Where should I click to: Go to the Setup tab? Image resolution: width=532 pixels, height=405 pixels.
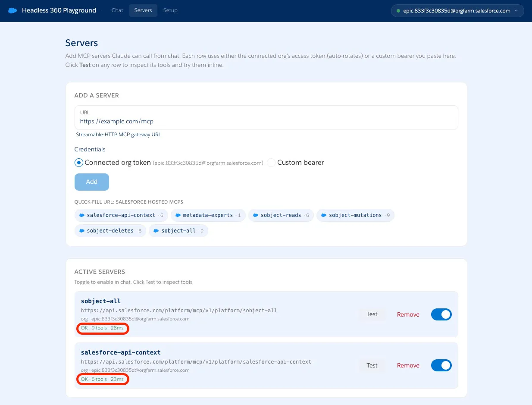pyautogui.click(x=170, y=10)
